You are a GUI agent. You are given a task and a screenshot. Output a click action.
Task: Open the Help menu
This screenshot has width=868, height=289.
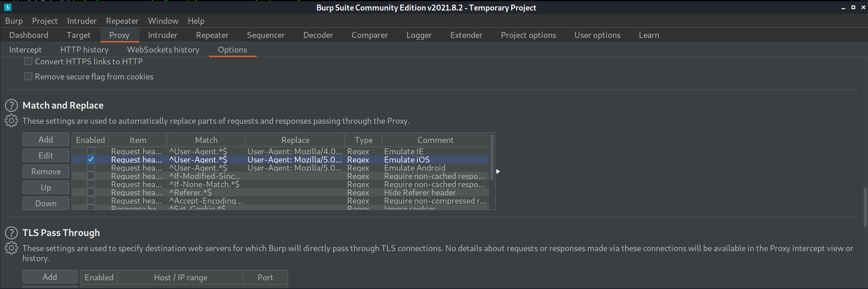click(x=196, y=21)
